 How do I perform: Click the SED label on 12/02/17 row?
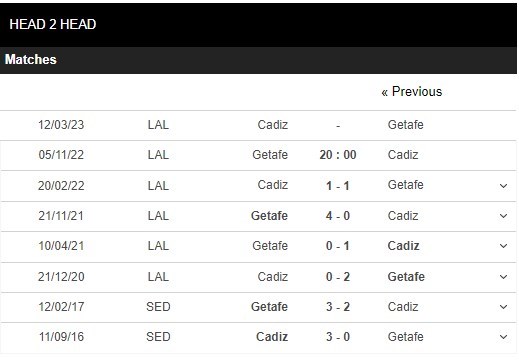pos(158,307)
